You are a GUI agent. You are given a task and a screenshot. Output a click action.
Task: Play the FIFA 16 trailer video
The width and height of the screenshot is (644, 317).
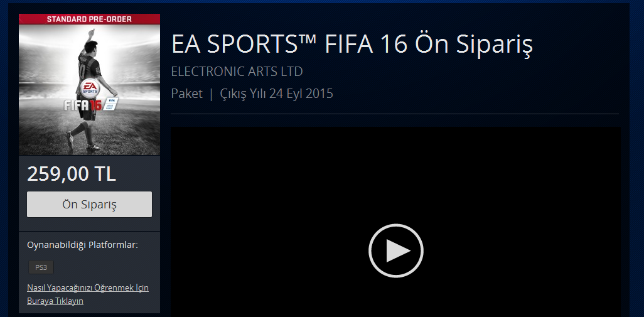point(395,250)
